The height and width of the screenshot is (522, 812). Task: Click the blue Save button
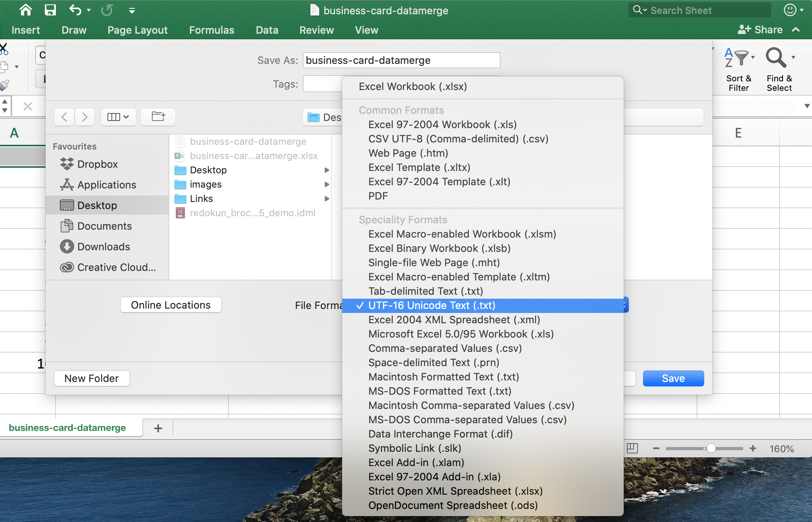673,378
